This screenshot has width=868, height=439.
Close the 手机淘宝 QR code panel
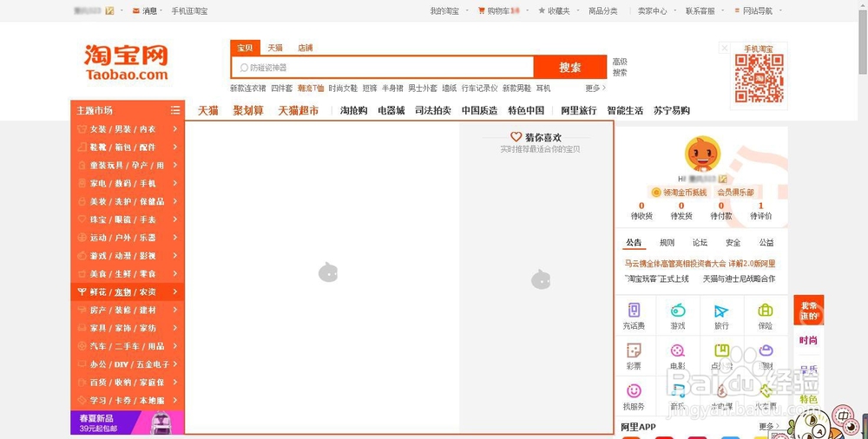click(724, 49)
